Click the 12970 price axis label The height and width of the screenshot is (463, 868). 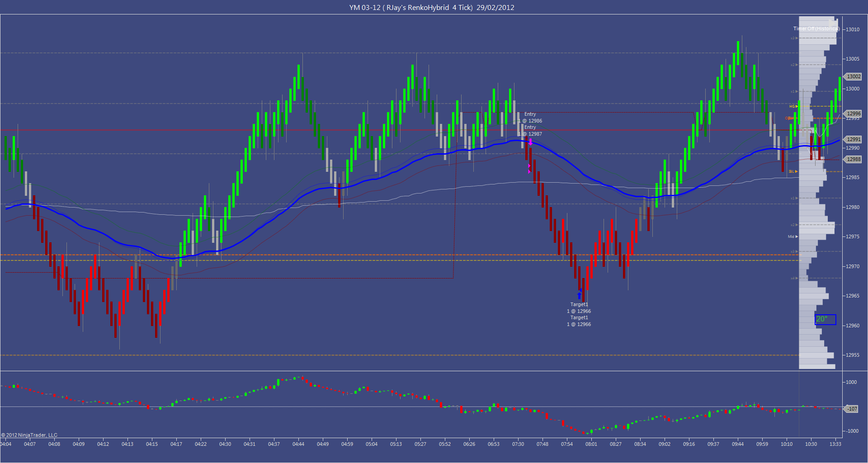[x=853, y=266]
